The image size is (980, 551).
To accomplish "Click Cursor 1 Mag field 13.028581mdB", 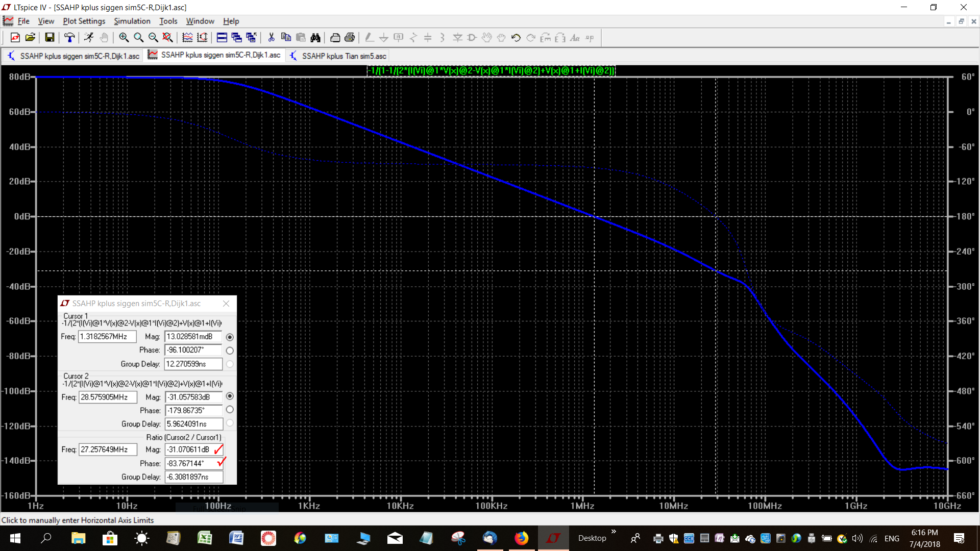I will [193, 337].
